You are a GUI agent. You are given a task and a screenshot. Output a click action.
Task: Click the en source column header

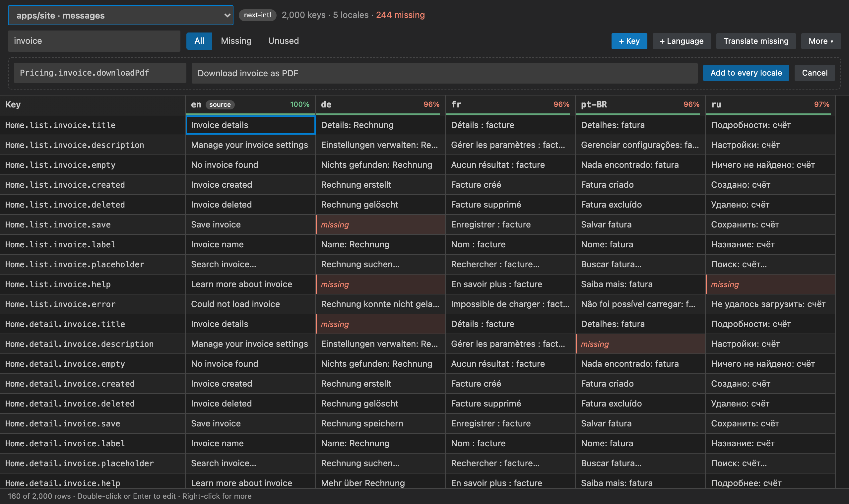click(250, 104)
